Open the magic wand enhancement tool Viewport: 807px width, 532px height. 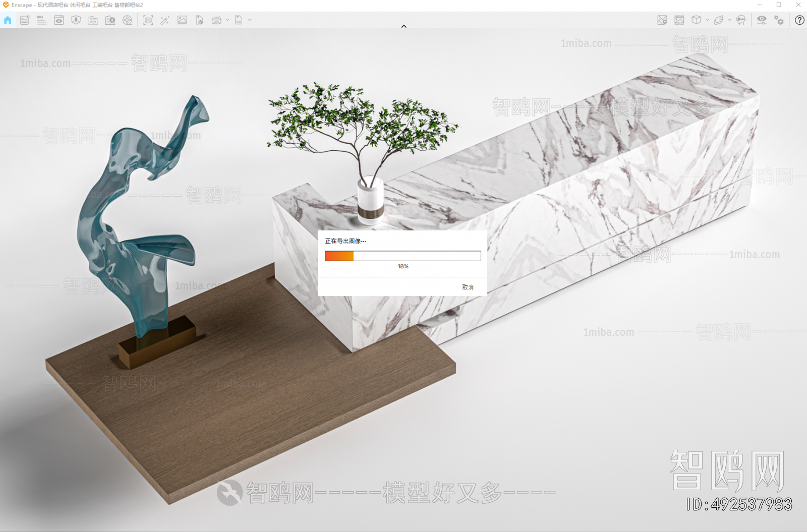tap(164, 20)
